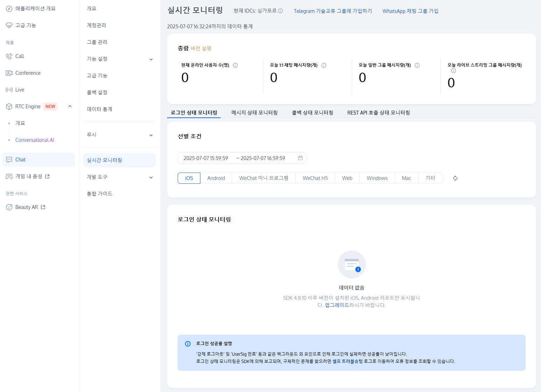The image size is (541, 392).
Task: Click info icon under 라이브 스트리밍 그룹 메시지량
Action: click(x=454, y=71)
